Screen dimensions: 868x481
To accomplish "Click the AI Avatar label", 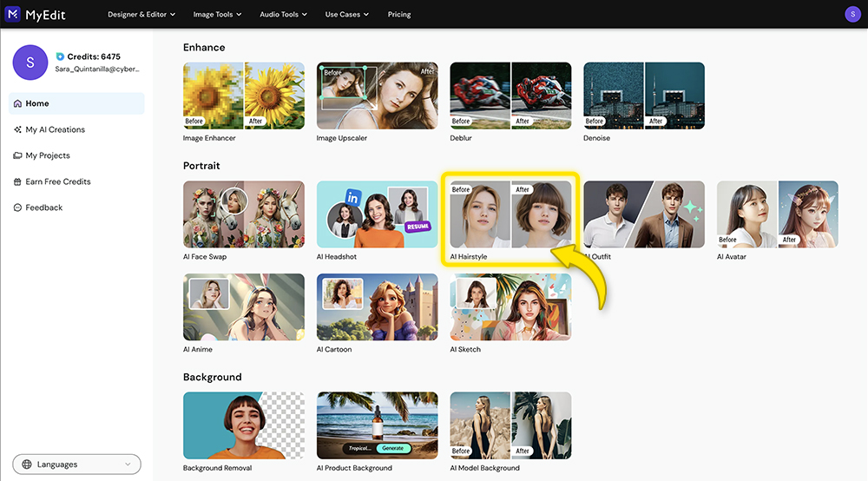I will coord(731,257).
